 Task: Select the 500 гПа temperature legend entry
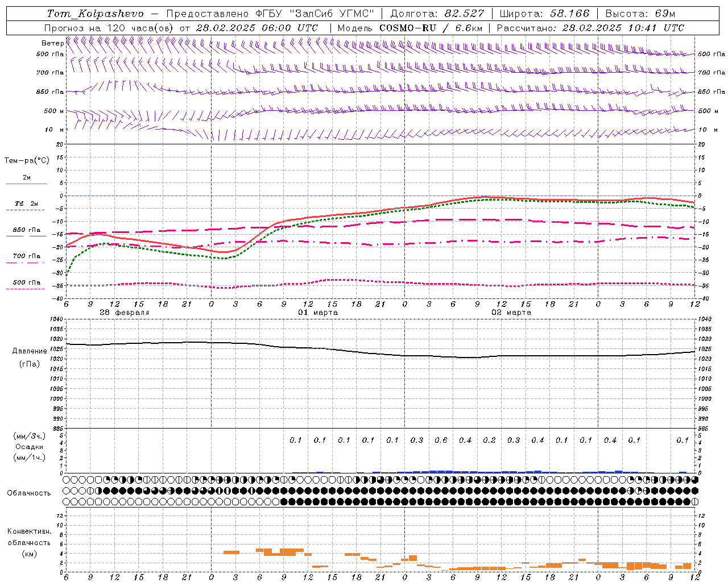pos(27,282)
